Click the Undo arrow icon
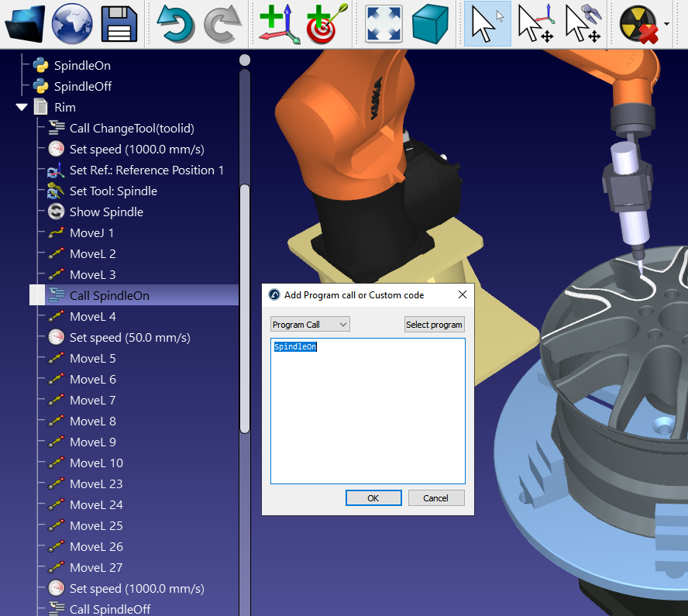Viewport: 688px width, 616px height. (175, 23)
